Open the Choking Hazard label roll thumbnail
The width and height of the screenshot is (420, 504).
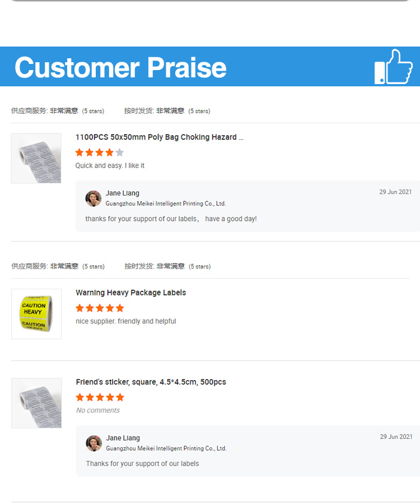36,158
